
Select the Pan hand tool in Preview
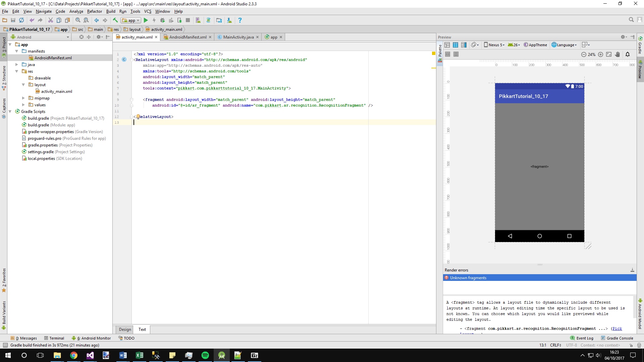pos(618,54)
